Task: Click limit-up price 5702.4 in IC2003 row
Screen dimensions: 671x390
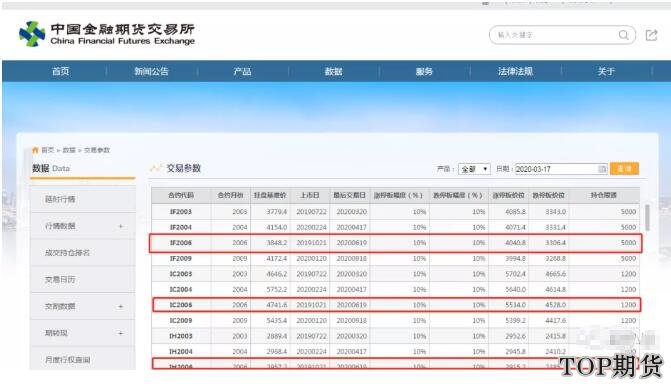Action: (x=516, y=274)
